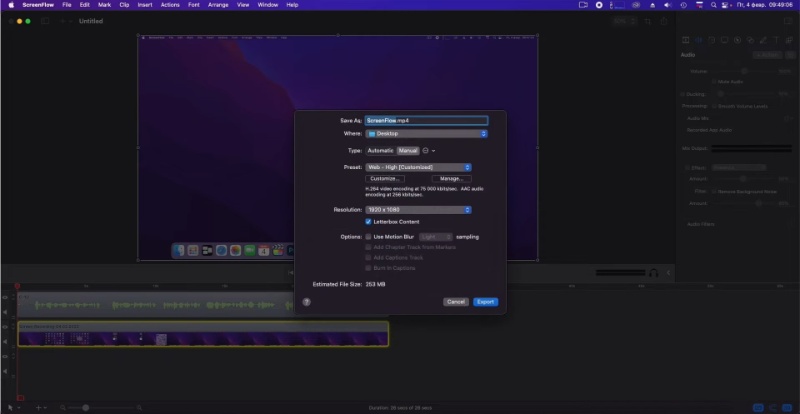800x414 pixels.
Task: Click the volume speaker icon in menu bar
Action: point(667,5)
